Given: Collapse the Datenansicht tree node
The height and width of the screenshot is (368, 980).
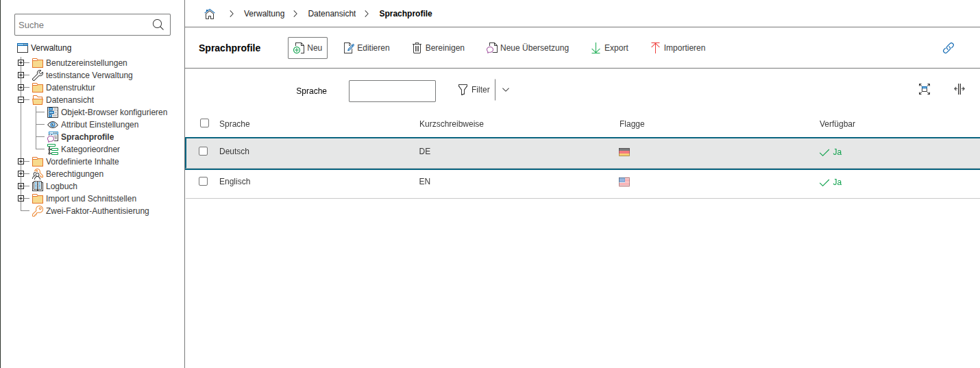Looking at the screenshot, I should [x=21, y=100].
